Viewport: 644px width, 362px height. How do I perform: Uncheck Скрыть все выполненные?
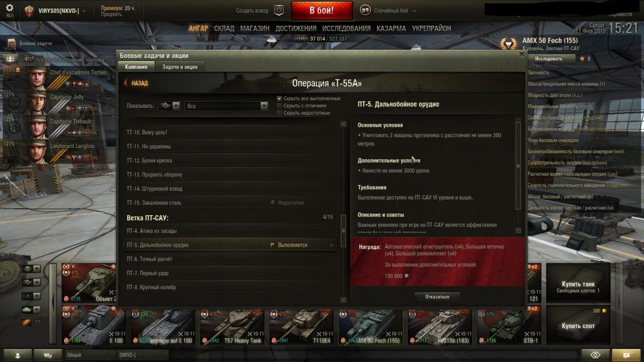coord(279,99)
